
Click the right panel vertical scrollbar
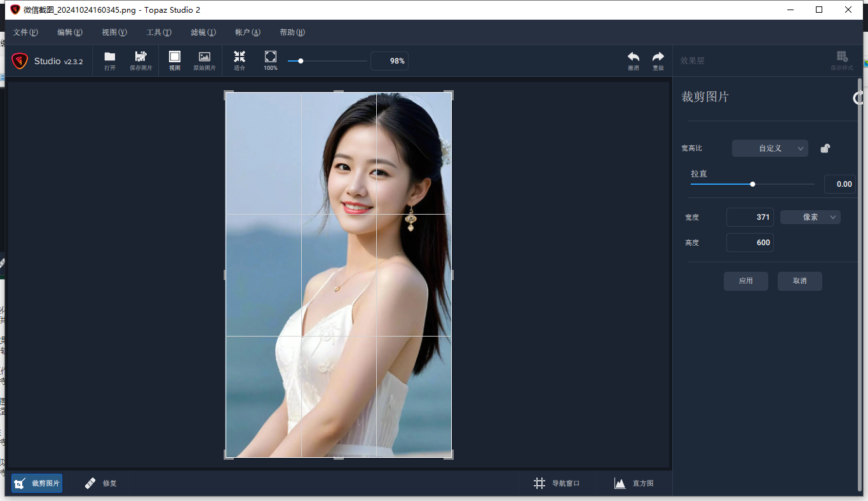[x=860, y=284]
